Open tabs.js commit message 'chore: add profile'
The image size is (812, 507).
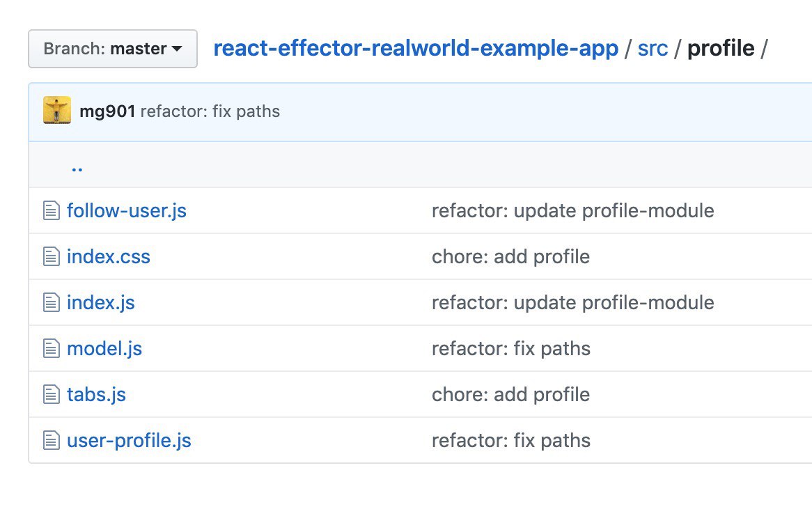510,394
